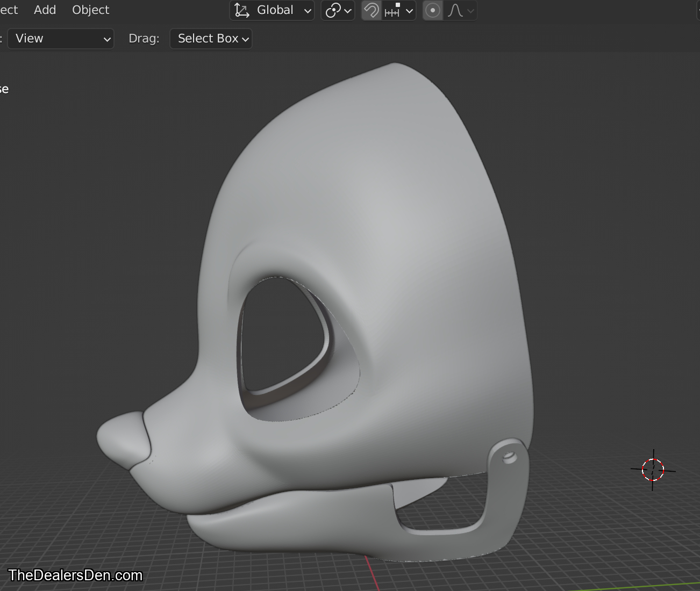Click the jaw hinge pin hole
The height and width of the screenshot is (591, 700).
coord(509,458)
